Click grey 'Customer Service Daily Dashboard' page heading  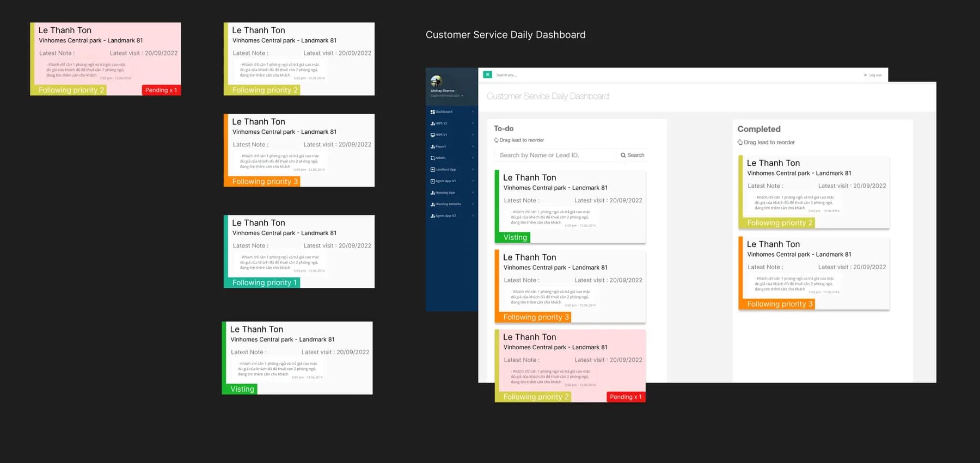click(x=548, y=96)
